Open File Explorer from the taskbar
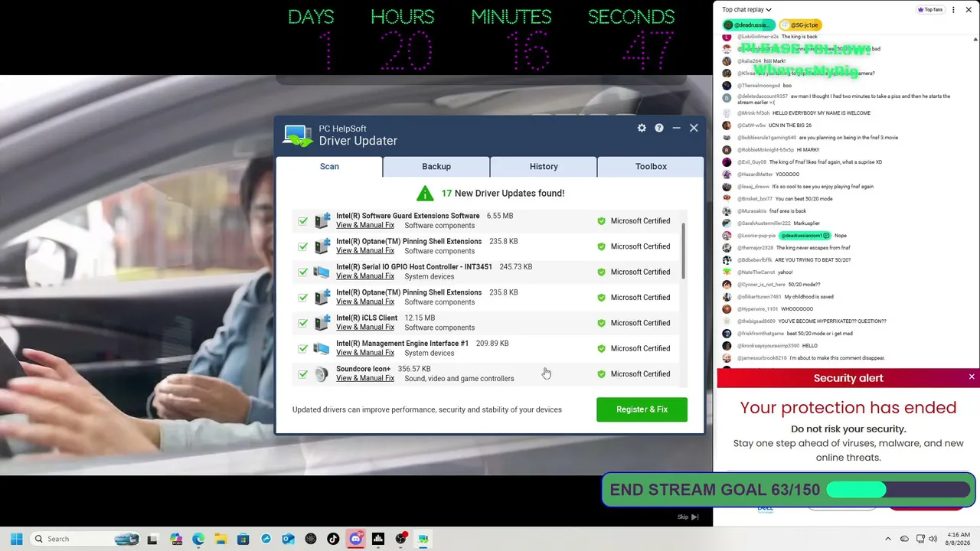 [220, 539]
